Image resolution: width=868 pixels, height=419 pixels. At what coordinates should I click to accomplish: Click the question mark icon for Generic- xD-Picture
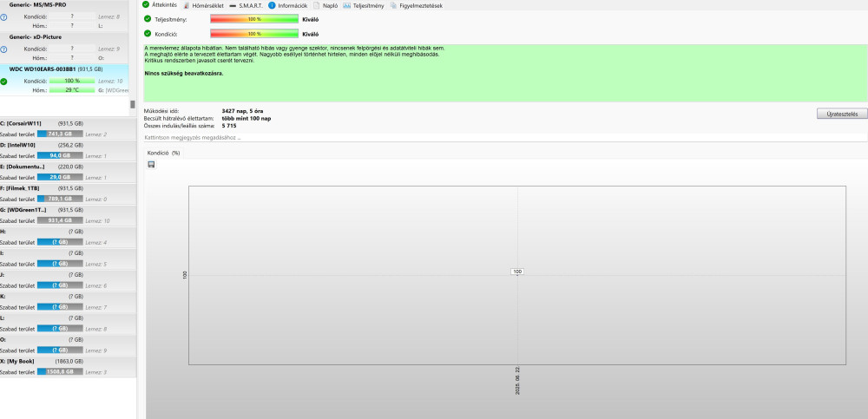tap(4, 49)
